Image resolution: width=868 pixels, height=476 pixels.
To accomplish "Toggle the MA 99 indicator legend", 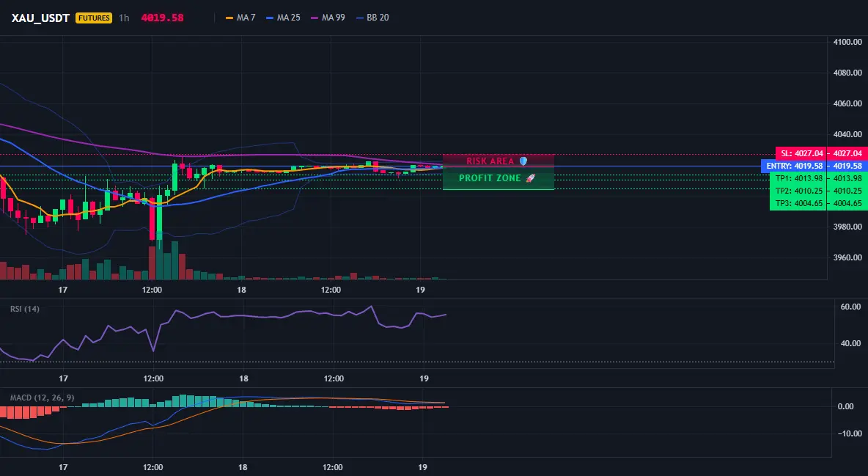I will click(328, 18).
